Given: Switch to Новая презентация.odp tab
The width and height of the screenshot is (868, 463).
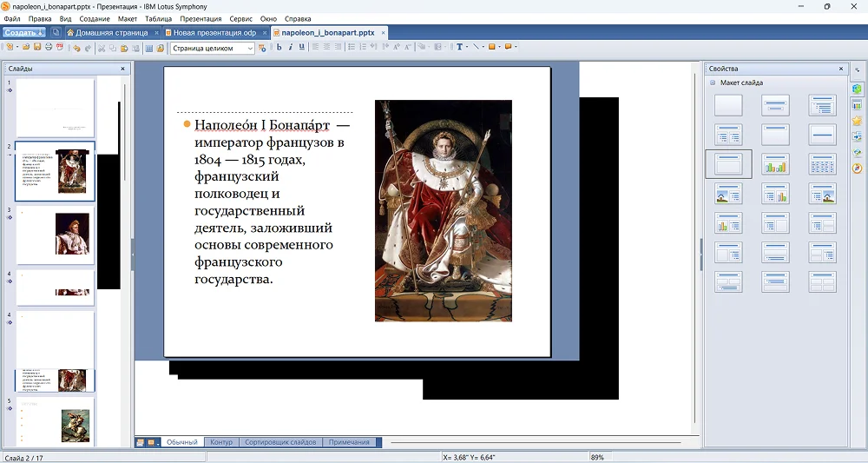Looking at the screenshot, I should tap(215, 33).
